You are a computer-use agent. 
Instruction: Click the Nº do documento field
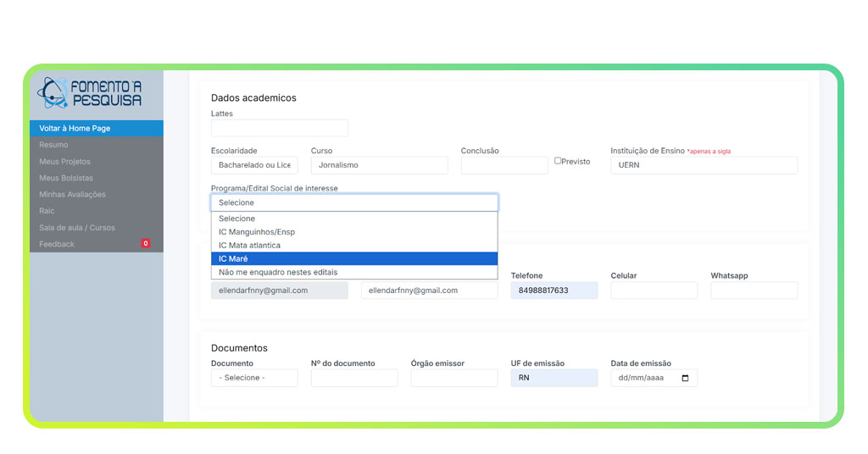coord(354,378)
